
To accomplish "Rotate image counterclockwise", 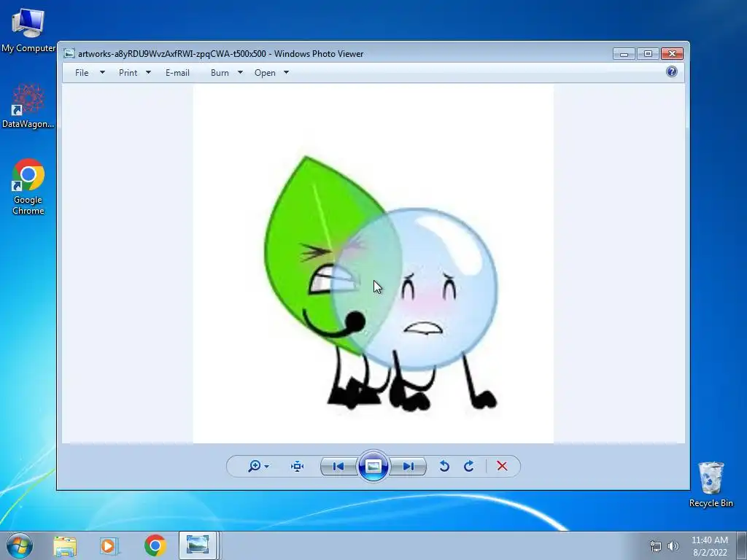I will (444, 466).
